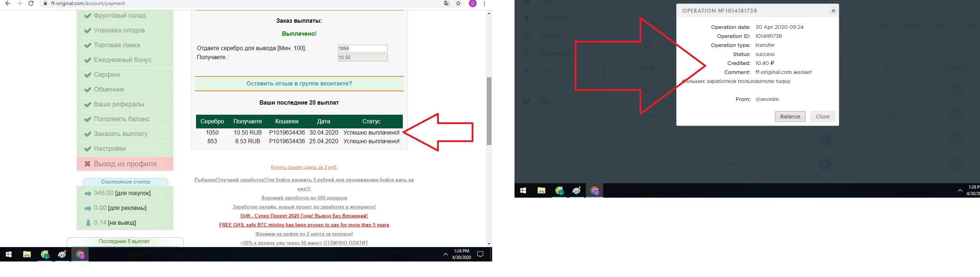Open Обменник menu item
Screen dimensions: 980x277
pos(125,89)
